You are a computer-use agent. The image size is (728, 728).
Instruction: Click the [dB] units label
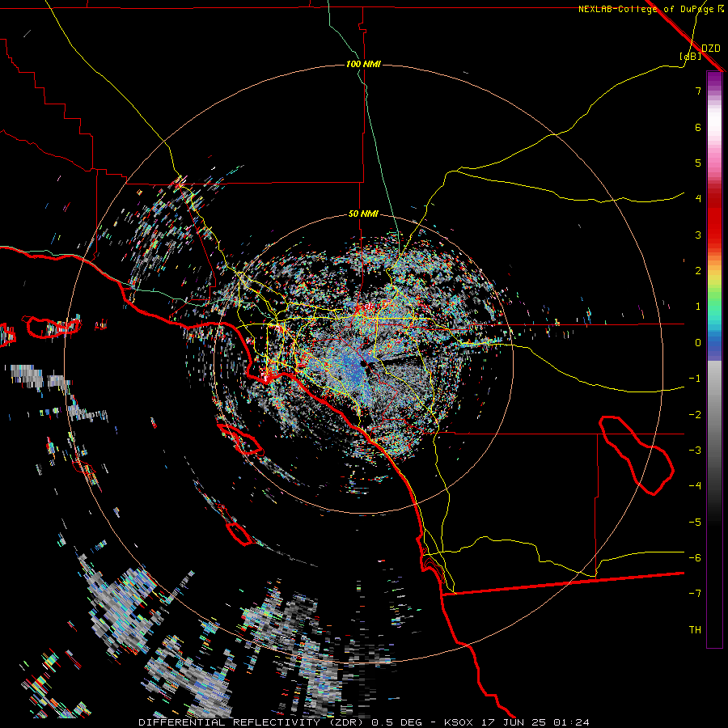(691, 56)
